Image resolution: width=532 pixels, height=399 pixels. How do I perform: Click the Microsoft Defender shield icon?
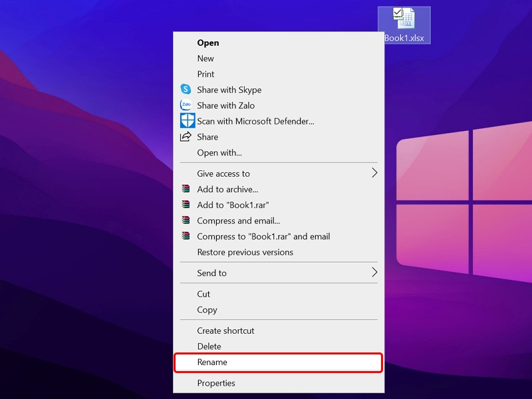pyautogui.click(x=188, y=120)
